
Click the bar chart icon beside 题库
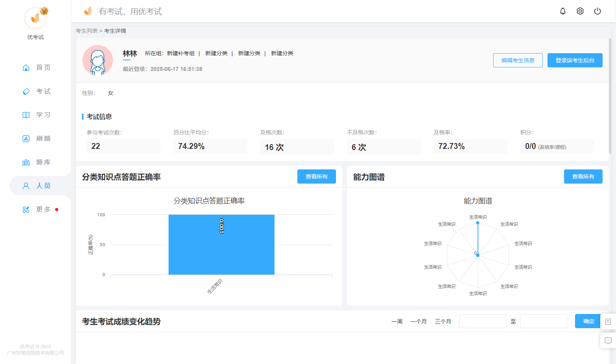click(26, 162)
